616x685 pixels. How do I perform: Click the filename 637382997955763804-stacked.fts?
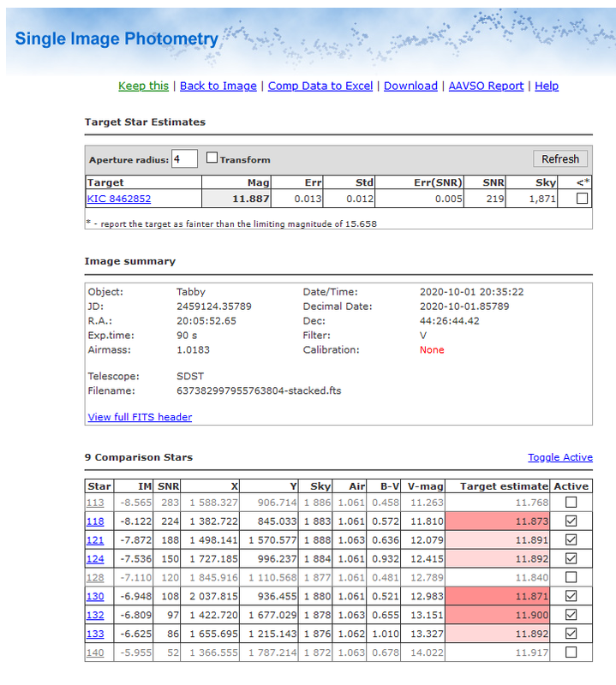[259, 390]
